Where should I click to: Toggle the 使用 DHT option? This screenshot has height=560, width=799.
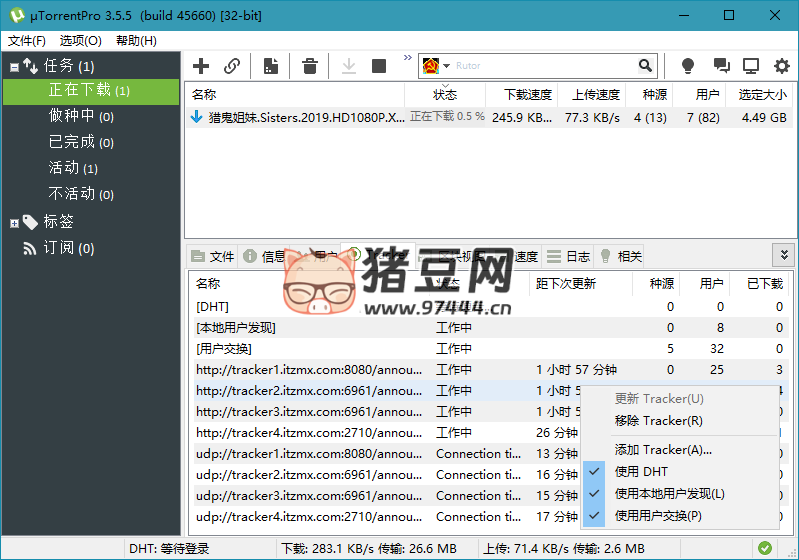[641, 472]
